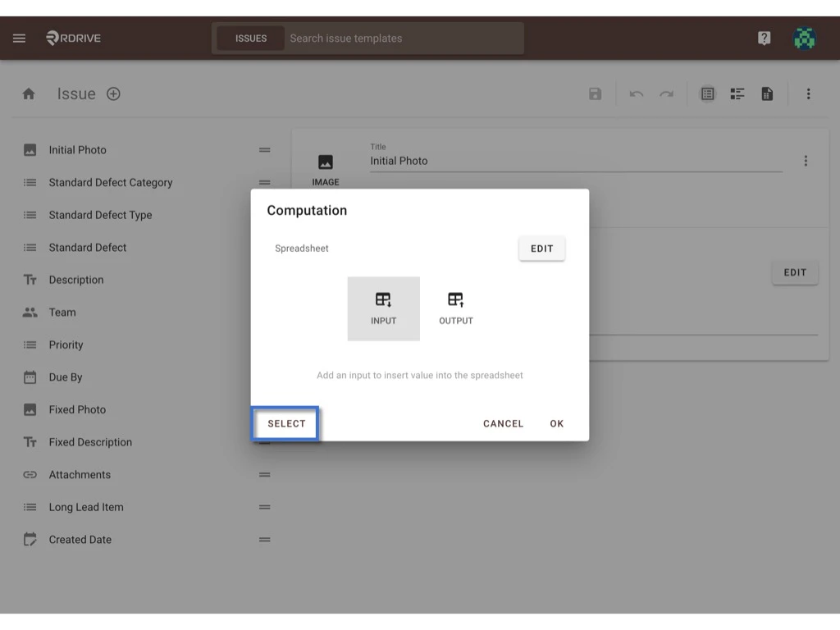Click the add issue plus icon
The width and height of the screenshot is (840, 630).
tap(113, 94)
